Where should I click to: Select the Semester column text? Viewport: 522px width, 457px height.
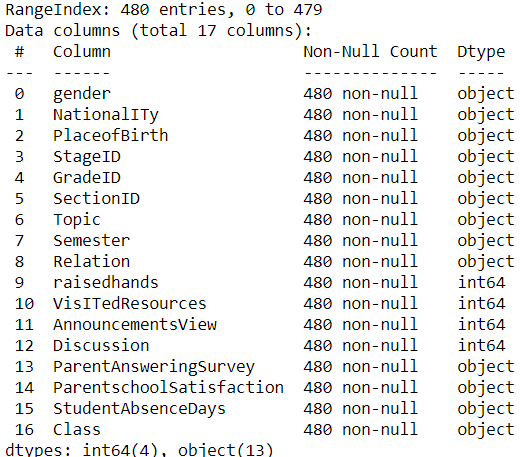(x=91, y=241)
